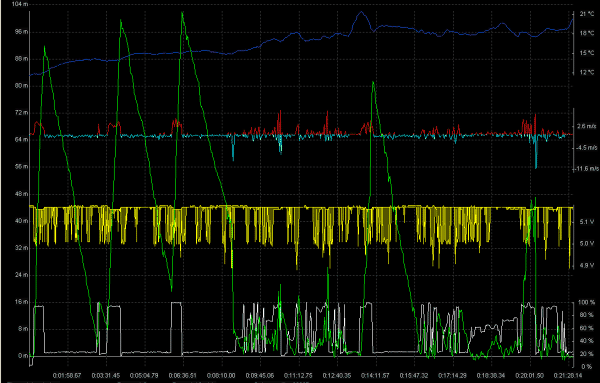Click the 0:17:14.29 time axis label

click(452, 376)
